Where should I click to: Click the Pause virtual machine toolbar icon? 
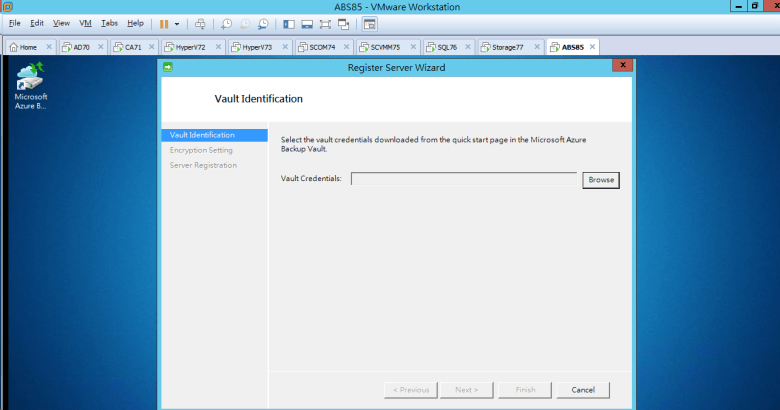coord(164,23)
